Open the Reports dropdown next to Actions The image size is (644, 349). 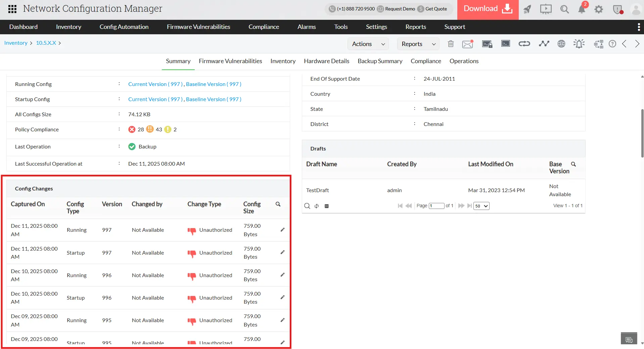(418, 44)
